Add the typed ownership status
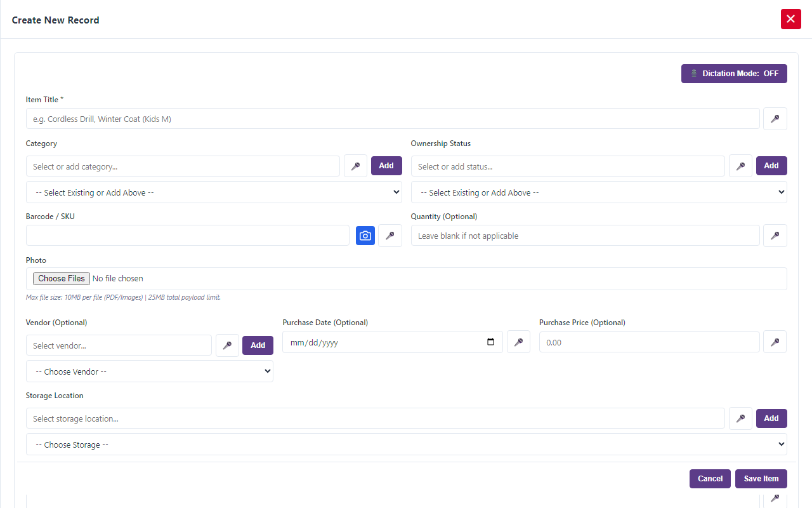This screenshot has width=812, height=508. [x=771, y=166]
